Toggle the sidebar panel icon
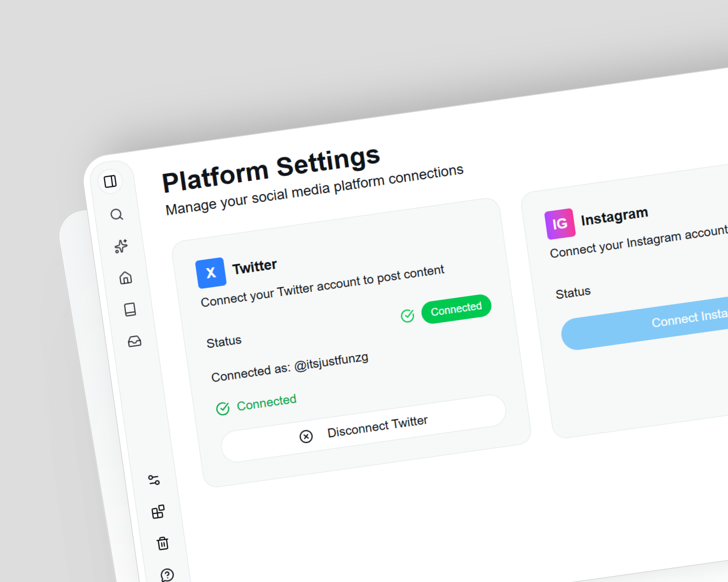Viewport: 728px width, 582px height. click(110, 181)
